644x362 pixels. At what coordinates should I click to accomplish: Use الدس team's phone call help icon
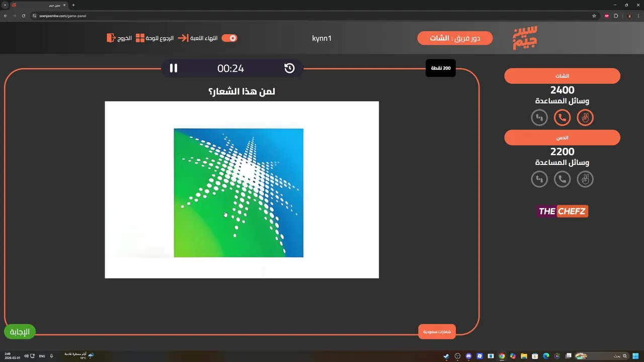(x=562, y=179)
